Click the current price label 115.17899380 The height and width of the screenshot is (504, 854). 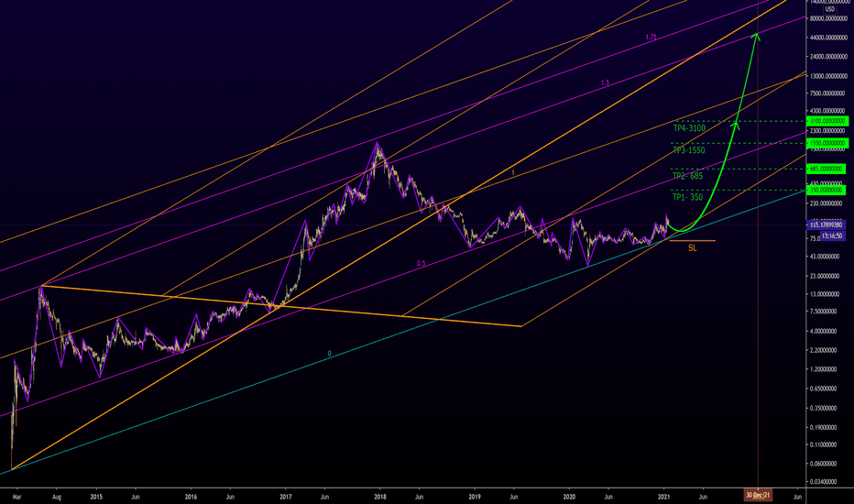click(827, 225)
